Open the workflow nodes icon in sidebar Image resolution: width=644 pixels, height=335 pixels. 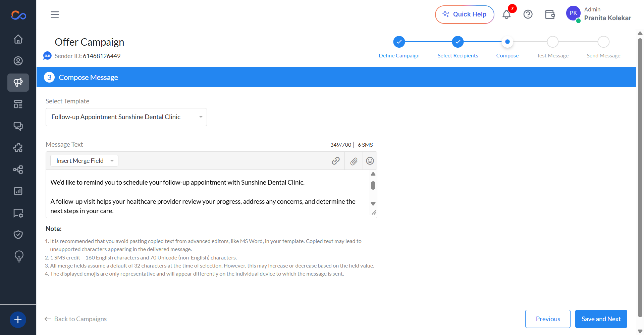(x=18, y=170)
